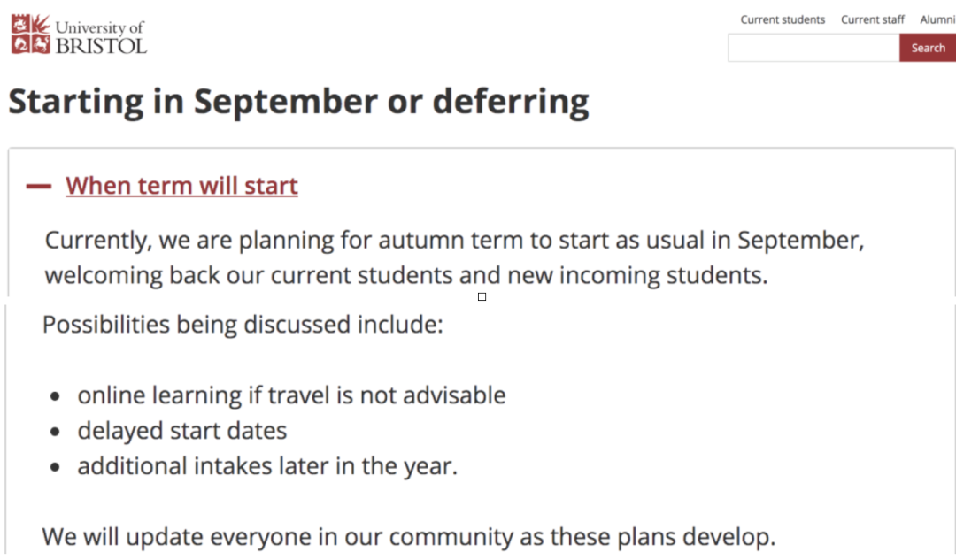Open the Current students link
This screenshot has width=956, height=560.
pos(783,19)
